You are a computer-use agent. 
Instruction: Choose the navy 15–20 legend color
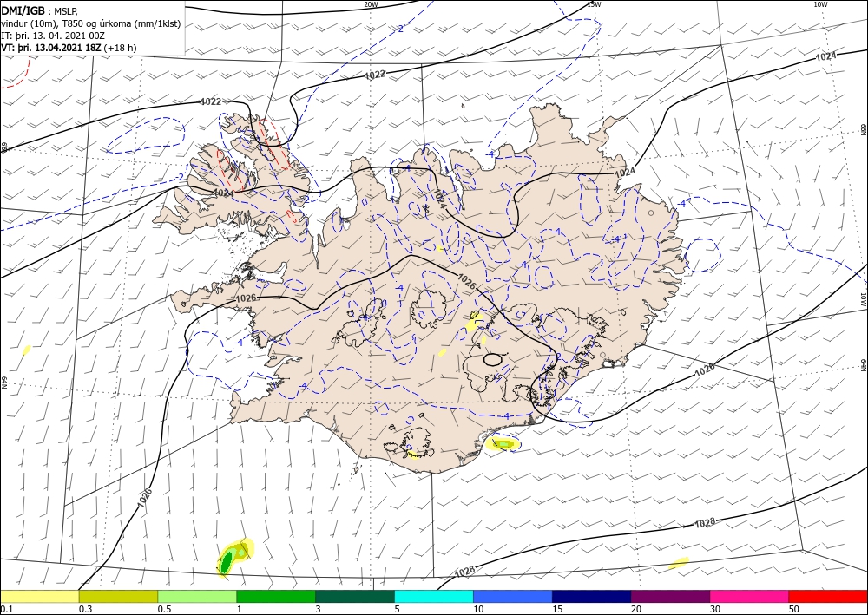click(592, 596)
